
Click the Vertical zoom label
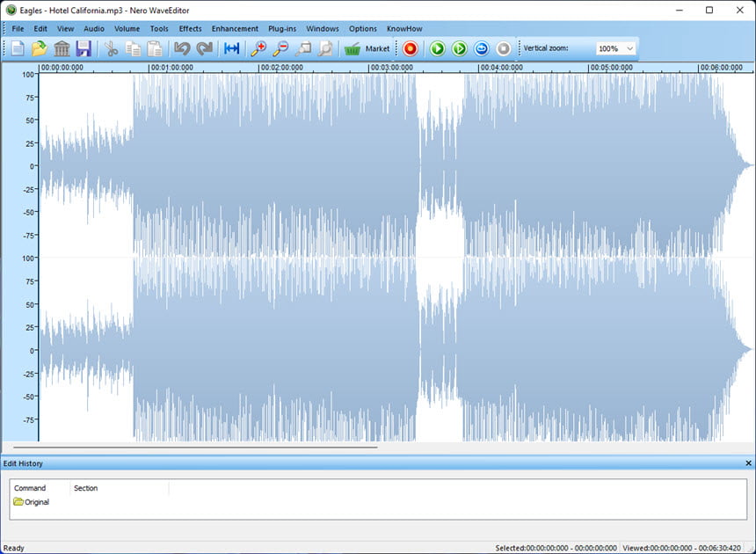click(546, 48)
